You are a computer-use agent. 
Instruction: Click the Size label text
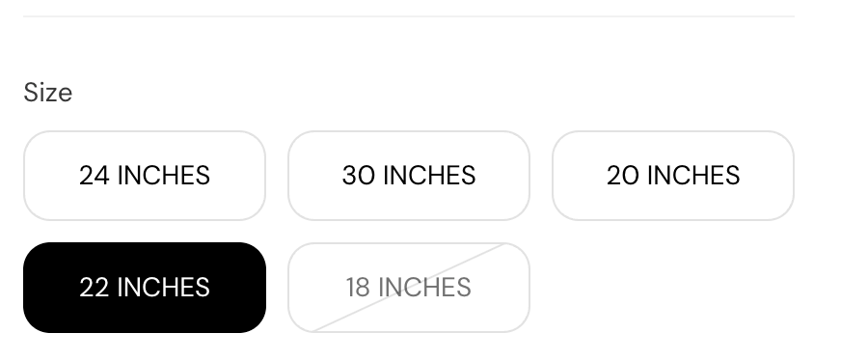tap(47, 93)
